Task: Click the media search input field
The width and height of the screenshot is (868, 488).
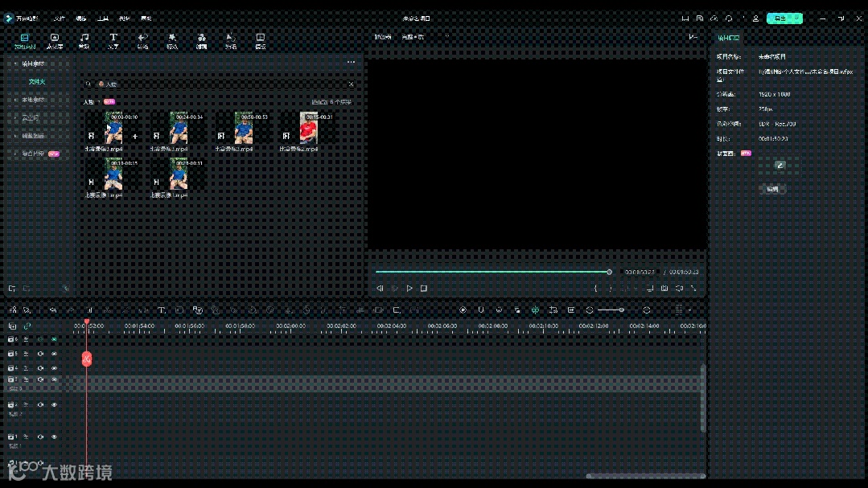Action: 221,84
